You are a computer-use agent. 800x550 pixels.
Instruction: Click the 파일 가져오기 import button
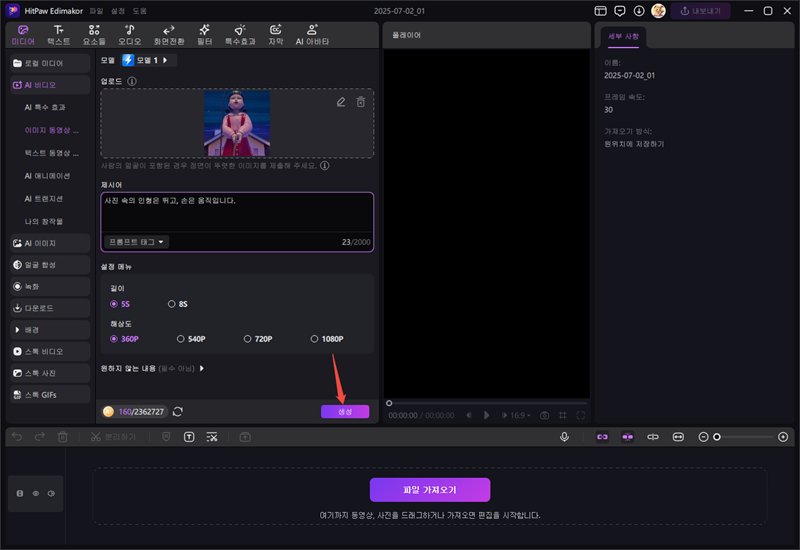[430, 490]
